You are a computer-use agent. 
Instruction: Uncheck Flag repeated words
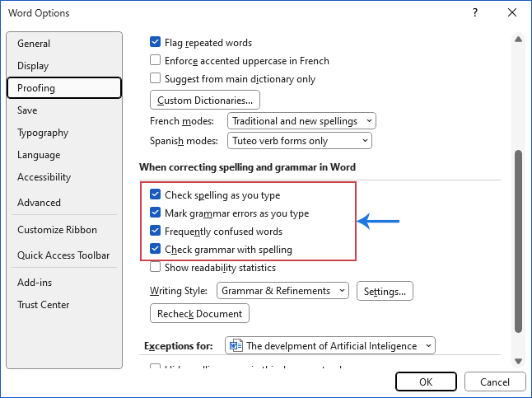pos(155,42)
